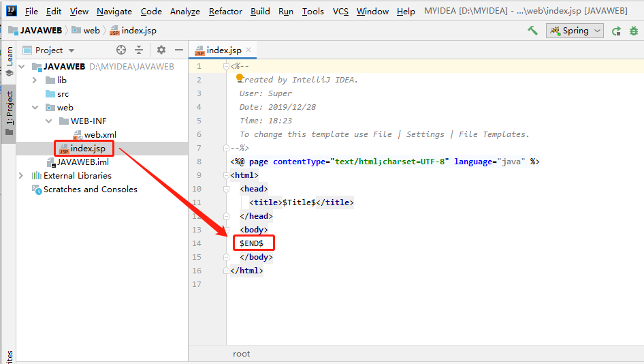644x364 pixels.
Task: Select External Libraries in tree
Action: coord(72,176)
